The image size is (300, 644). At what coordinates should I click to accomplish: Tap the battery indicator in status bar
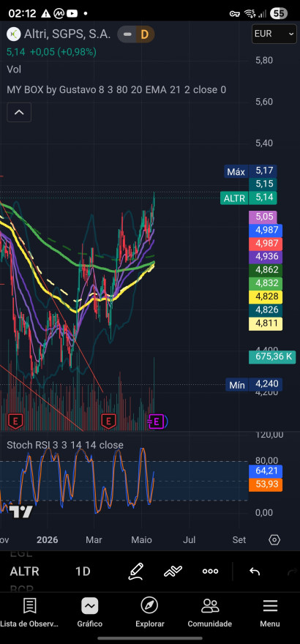(279, 13)
